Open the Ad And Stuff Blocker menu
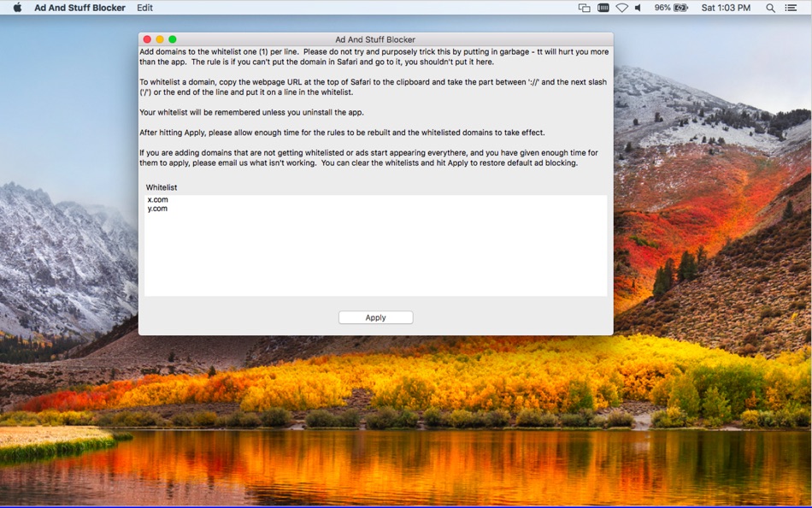Viewport: 812px width, 508px height. (x=79, y=8)
